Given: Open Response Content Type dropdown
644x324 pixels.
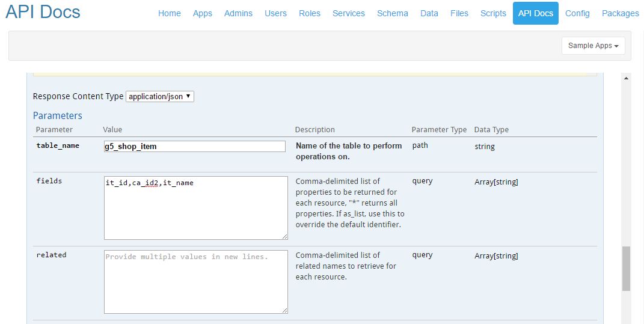Looking at the screenshot, I should pos(160,96).
